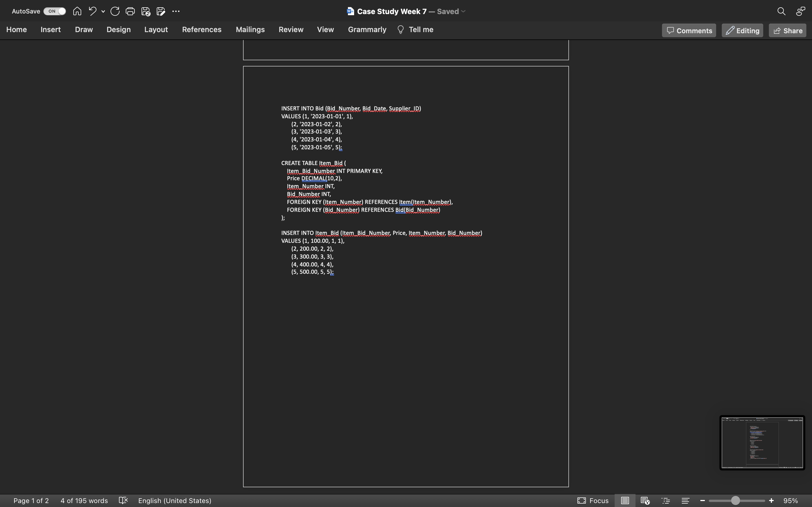Click the zoom out minus icon
The image size is (812, 507).
click(702, 501)
